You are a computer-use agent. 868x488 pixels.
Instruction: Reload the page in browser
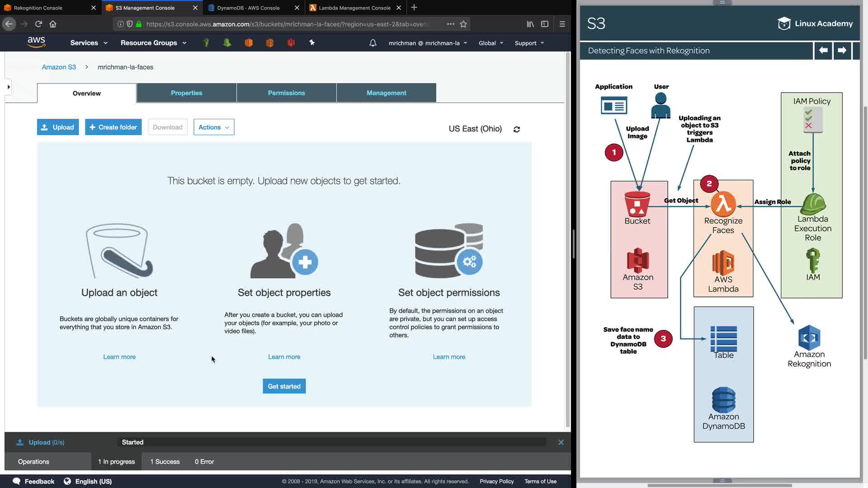click(38, 24)
